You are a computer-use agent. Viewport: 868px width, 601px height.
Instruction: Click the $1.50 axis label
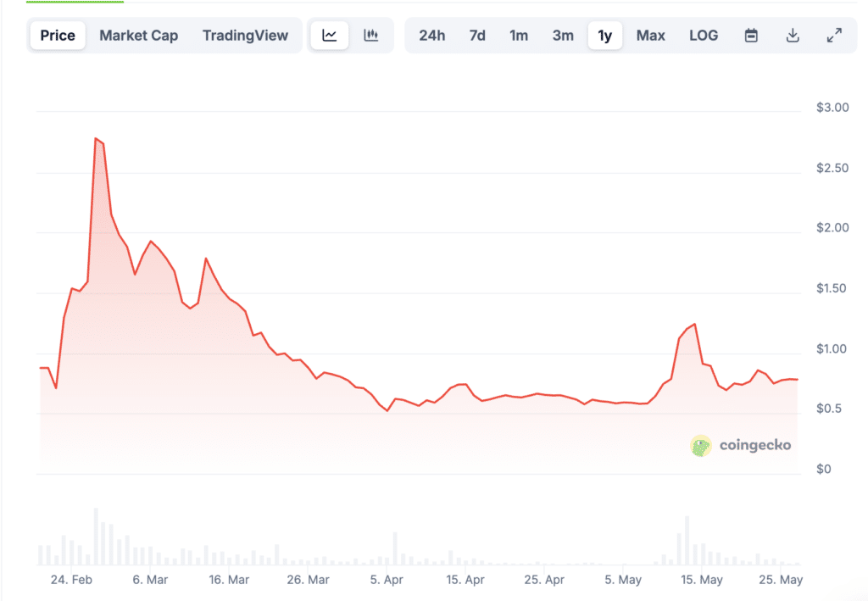click(831, 288)
